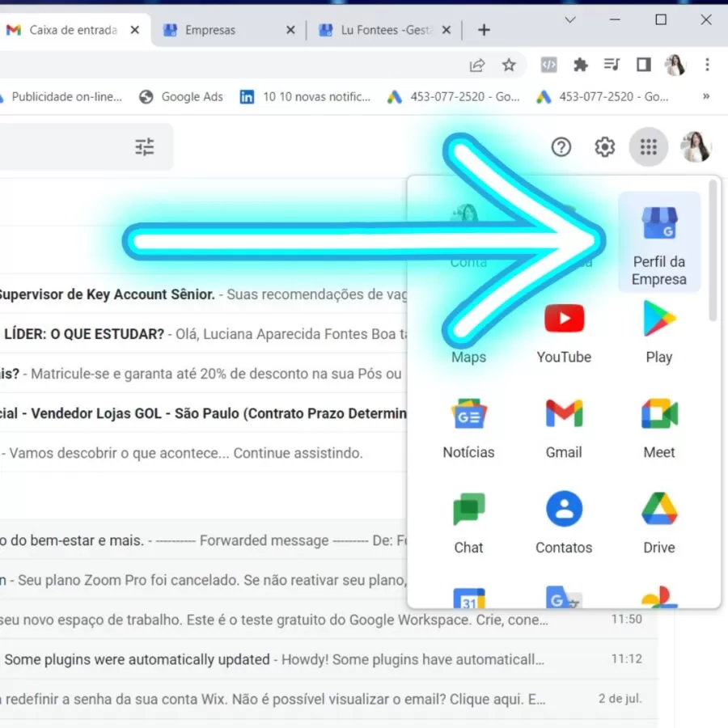Open 20% de desconto Pós email
728x728 pixels.
[x=203, y=374]
